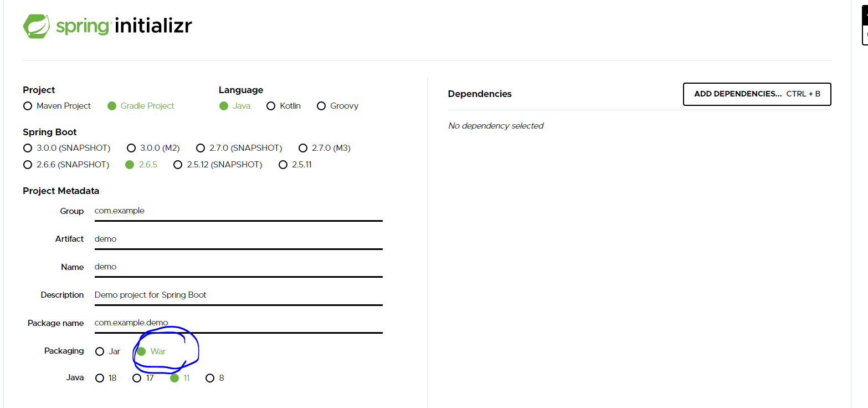868x408 pixels.
Task: Select Spring Boot 2.6.6 (SNAPSHOT)
Action: (28, 165)
